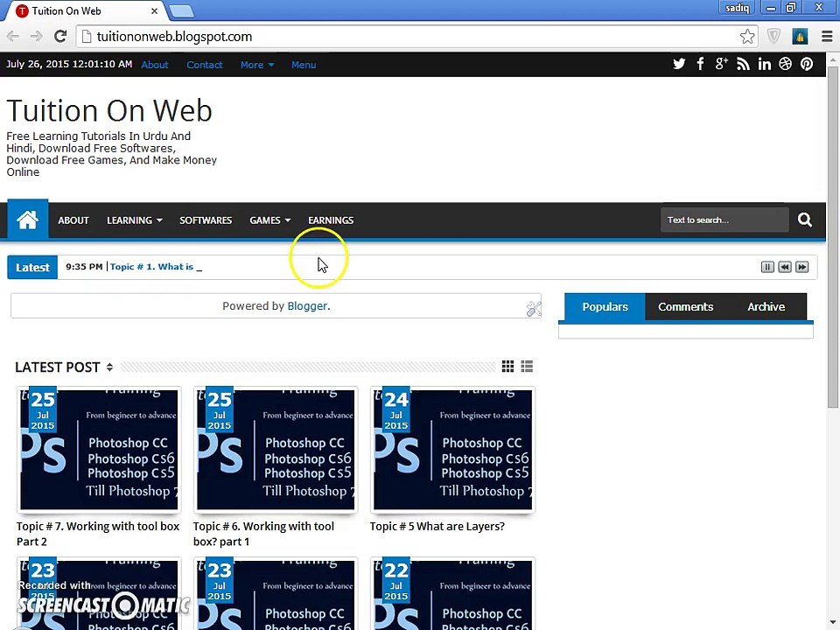Click the Contact link in top bar
The width and height of the screenshot is (840, 630).
coord(205,65)
